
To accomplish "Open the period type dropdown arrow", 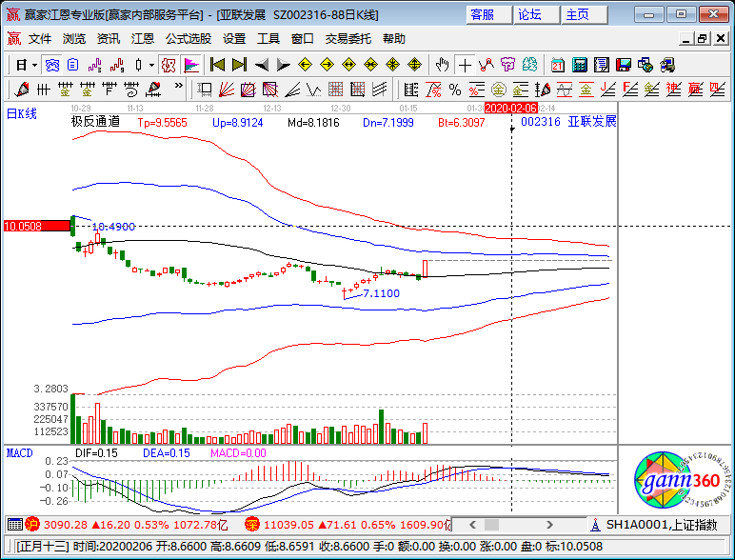I will click(x=35, y=65).
